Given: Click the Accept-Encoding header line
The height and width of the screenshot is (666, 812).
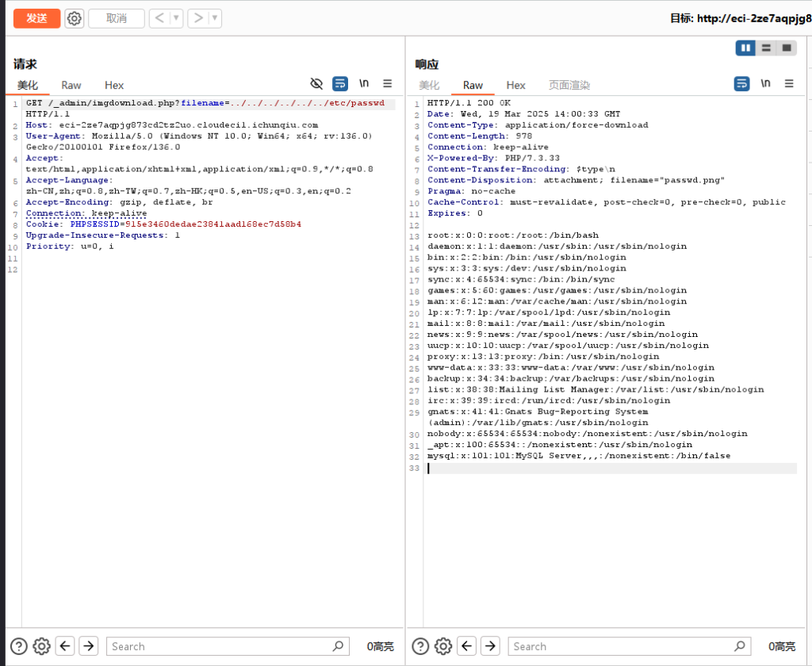Looking at the screenshot, I should (119, 202).
